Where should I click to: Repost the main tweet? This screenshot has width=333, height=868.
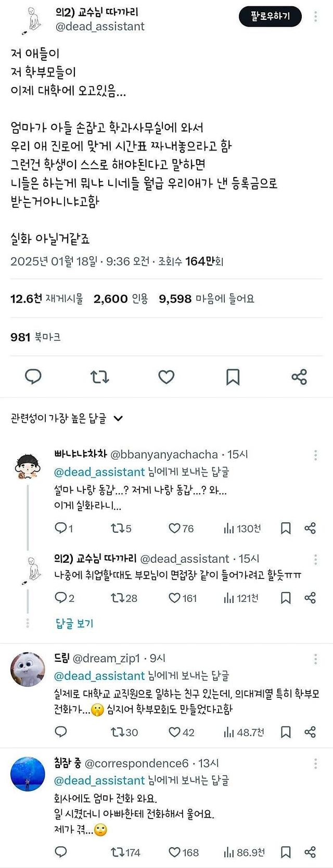100,376
